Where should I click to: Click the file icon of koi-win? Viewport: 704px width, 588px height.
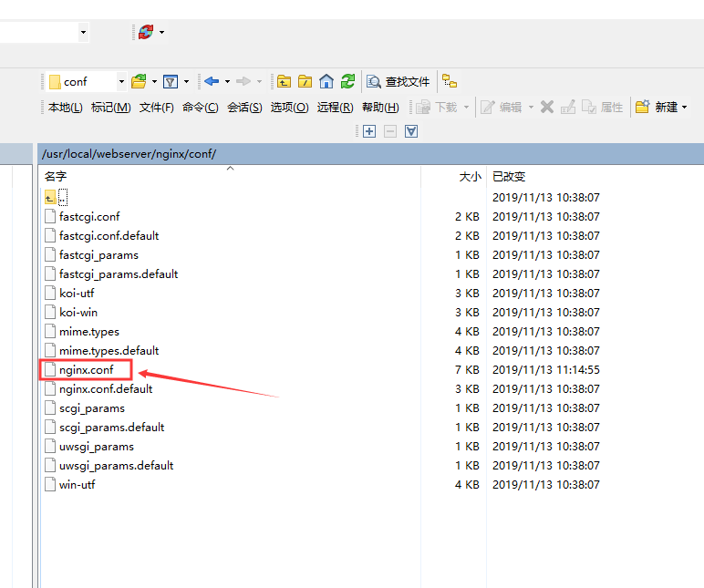pos(50,313)
